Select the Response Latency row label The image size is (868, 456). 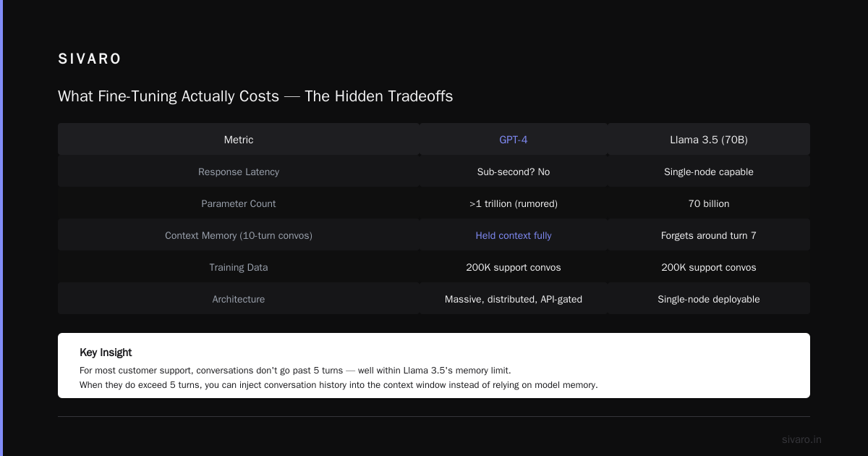tap(239, 172)
